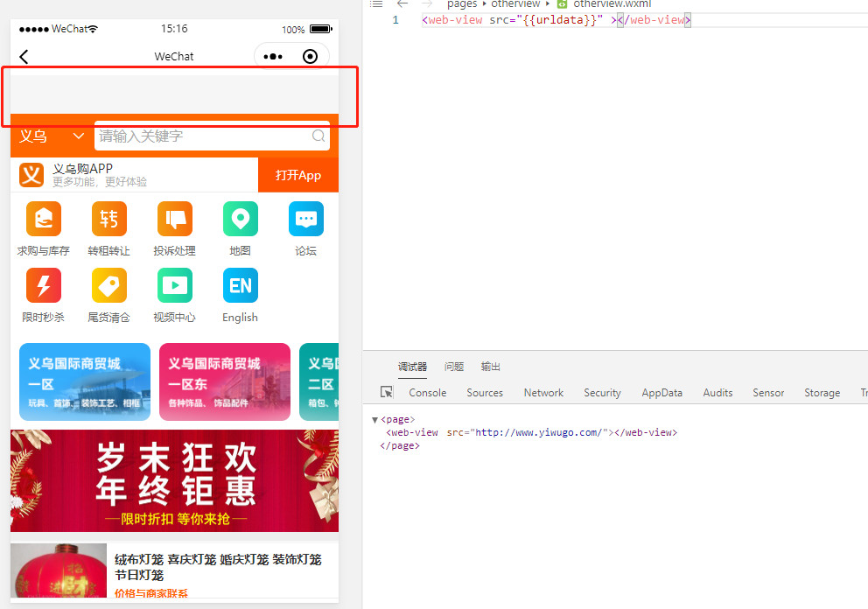Open the red lantern product thumbnail
The height and width of the screenshot is (609, 868).
point(59,570)
